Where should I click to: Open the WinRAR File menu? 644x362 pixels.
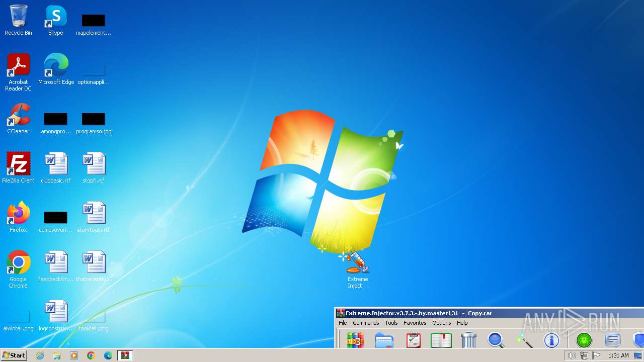coord(343,323)
